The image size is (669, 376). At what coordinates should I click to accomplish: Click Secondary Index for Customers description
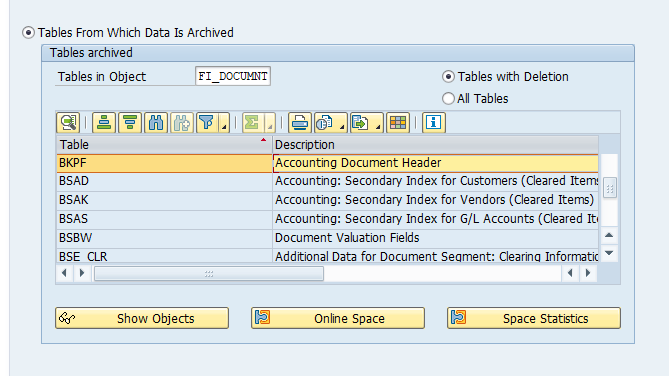click(x=436, y=181)
